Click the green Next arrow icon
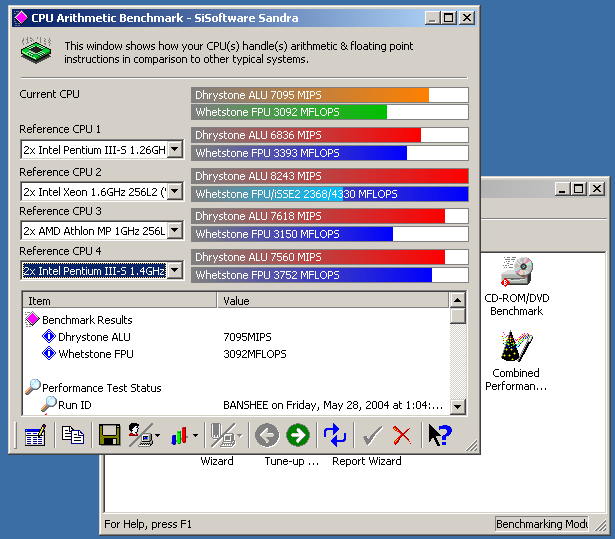 click(298, 435)
